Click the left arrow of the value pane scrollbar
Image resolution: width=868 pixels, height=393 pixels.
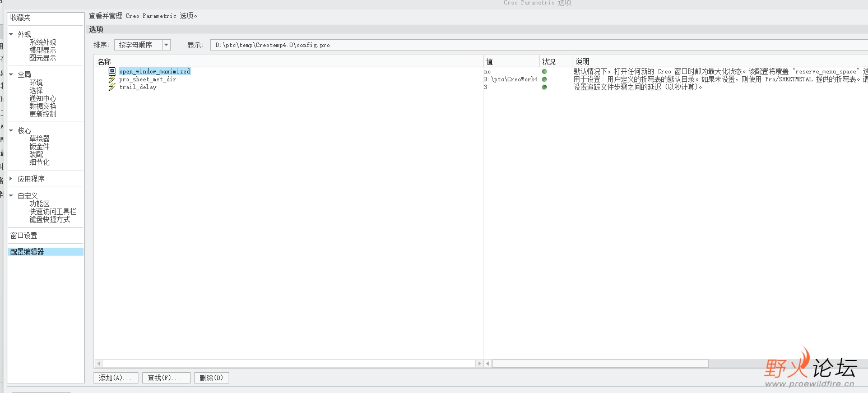coord(488,363)
